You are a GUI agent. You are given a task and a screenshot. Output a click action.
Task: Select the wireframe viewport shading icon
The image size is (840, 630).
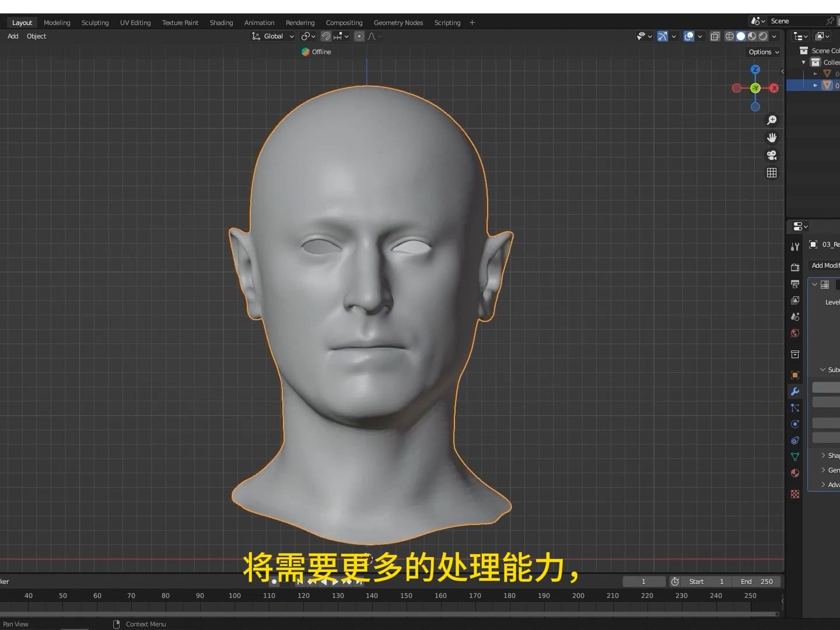729,36
